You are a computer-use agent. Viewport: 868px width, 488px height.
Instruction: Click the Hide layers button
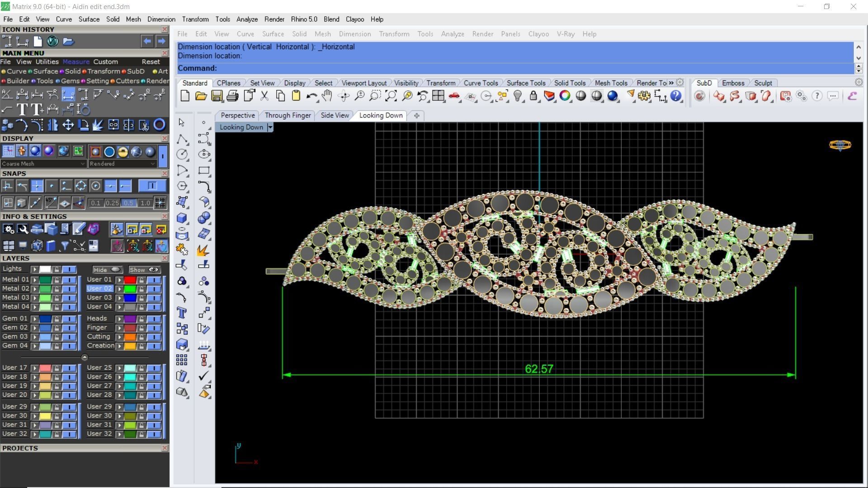107,270
